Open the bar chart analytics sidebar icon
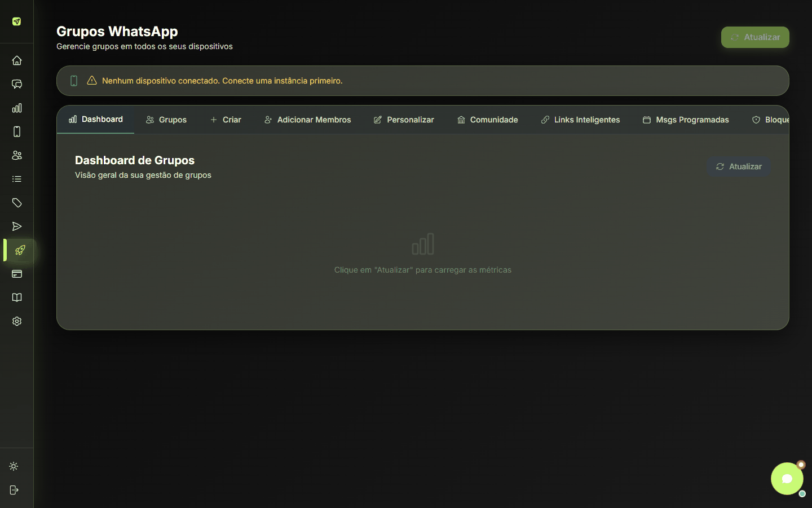Image resolution: width=812 pixels, height=508 pixels. point(17,108)
